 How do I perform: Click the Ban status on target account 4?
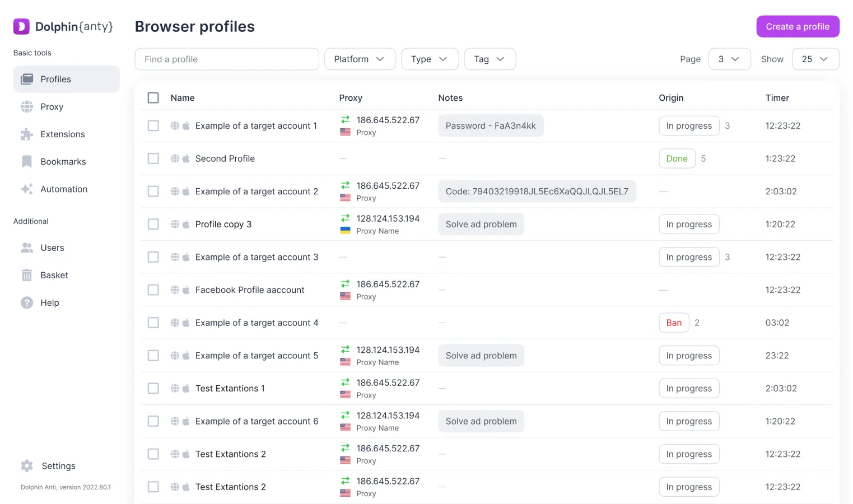pyautogui.click(x=674, y=323)
